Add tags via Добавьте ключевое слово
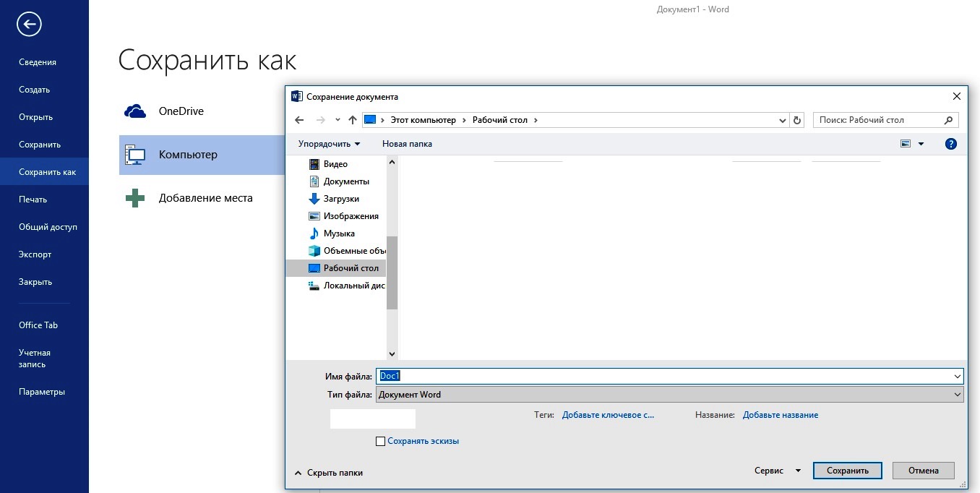The height and width of the screenshot is (493, 980). click(x=608, y=415)
